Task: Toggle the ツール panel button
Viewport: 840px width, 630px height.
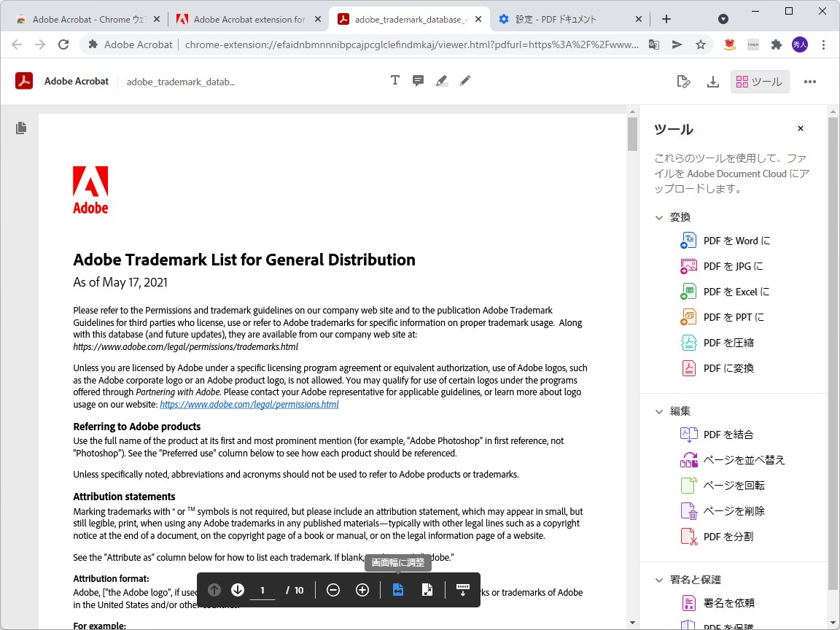Action: [759, 82]
